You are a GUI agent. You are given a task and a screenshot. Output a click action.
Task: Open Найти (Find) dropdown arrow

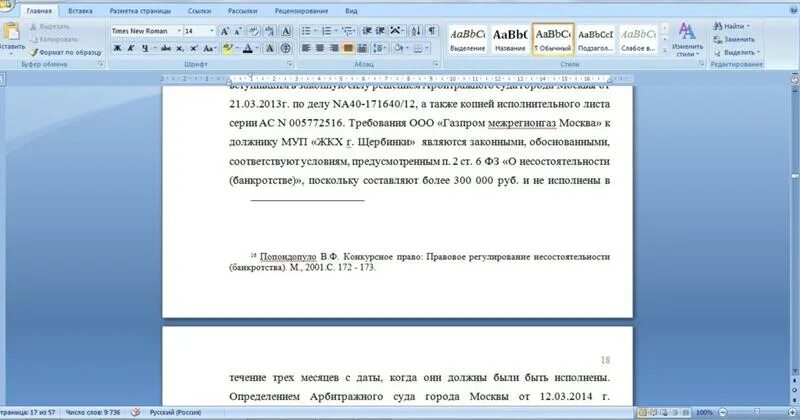[x=748, y=26]
